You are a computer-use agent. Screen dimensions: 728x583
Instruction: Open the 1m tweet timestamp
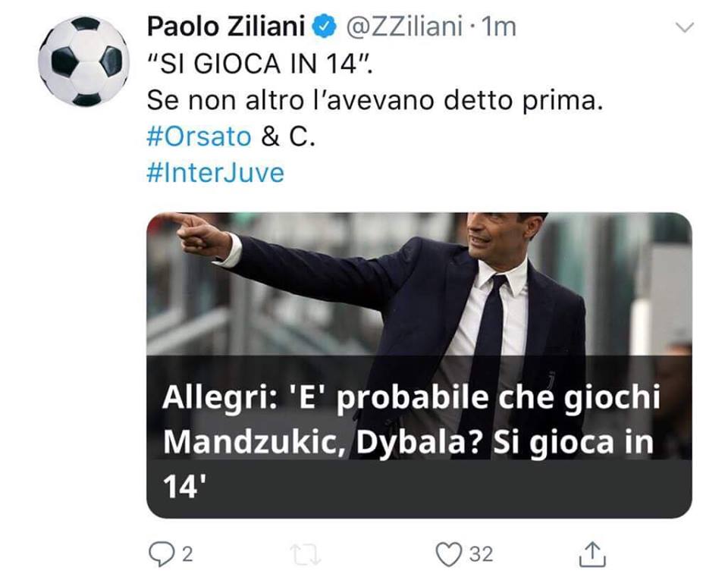(499, 27)
